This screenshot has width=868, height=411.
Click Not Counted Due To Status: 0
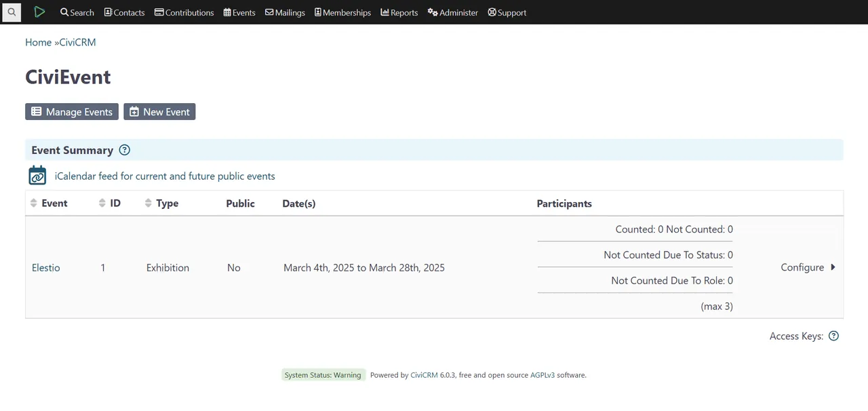click(668, 255)
